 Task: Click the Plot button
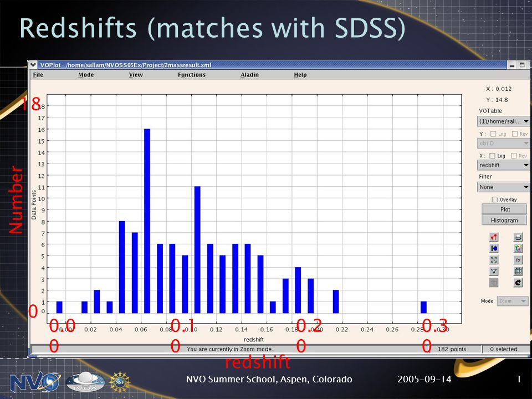pos(504,209)
